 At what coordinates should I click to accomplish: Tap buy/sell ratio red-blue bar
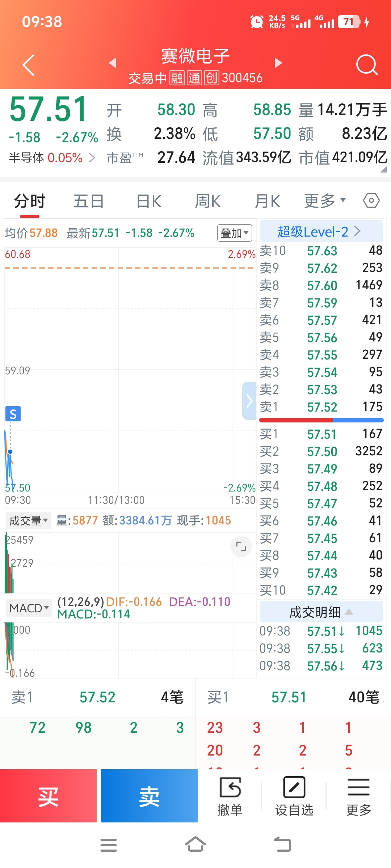[x=321, y=420]
